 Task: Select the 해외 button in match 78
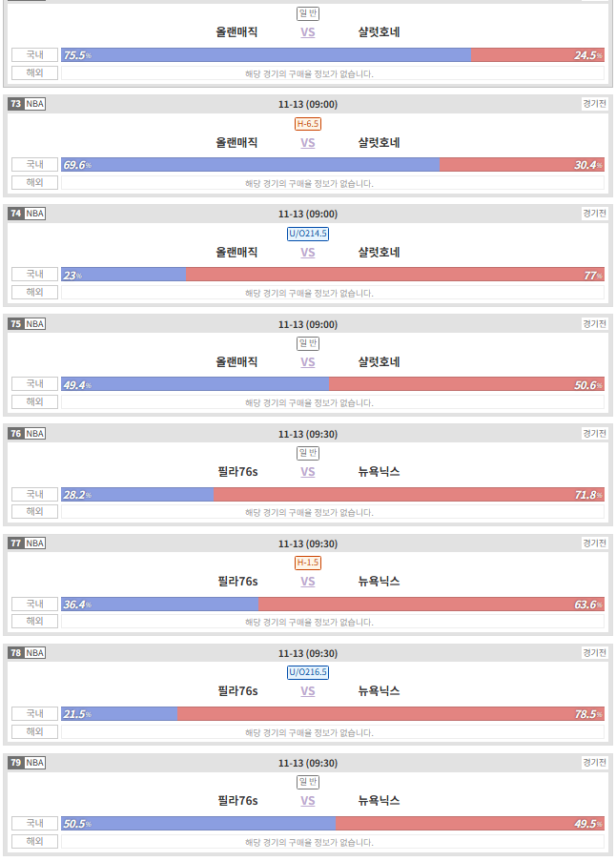(34, 731)
